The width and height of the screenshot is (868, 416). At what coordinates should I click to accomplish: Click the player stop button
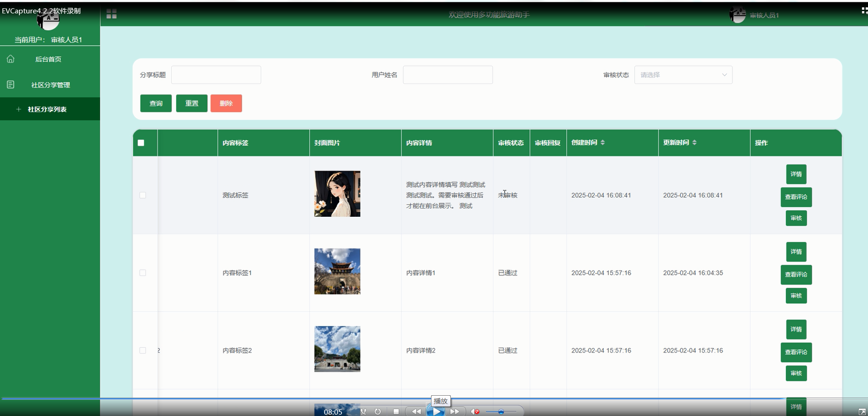coord(396,411)
